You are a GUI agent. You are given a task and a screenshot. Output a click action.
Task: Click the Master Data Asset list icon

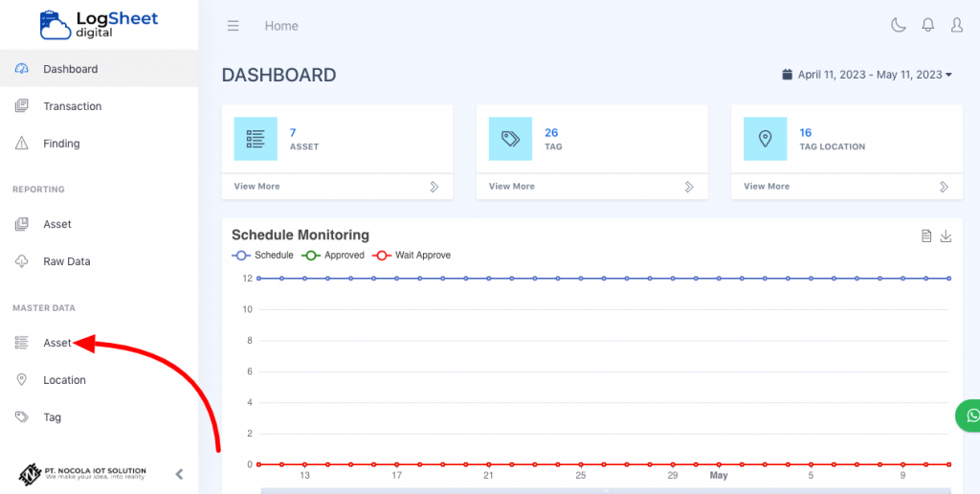[x=22, y=343]
